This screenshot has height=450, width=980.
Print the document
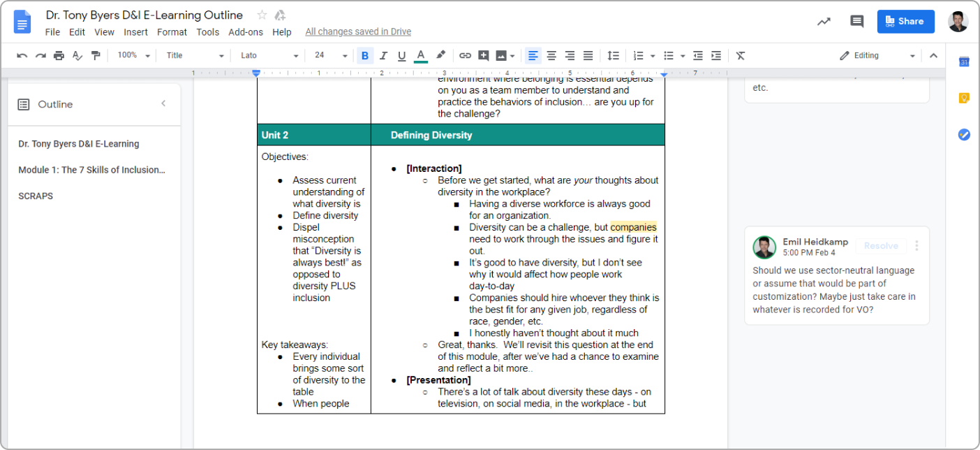59,56
